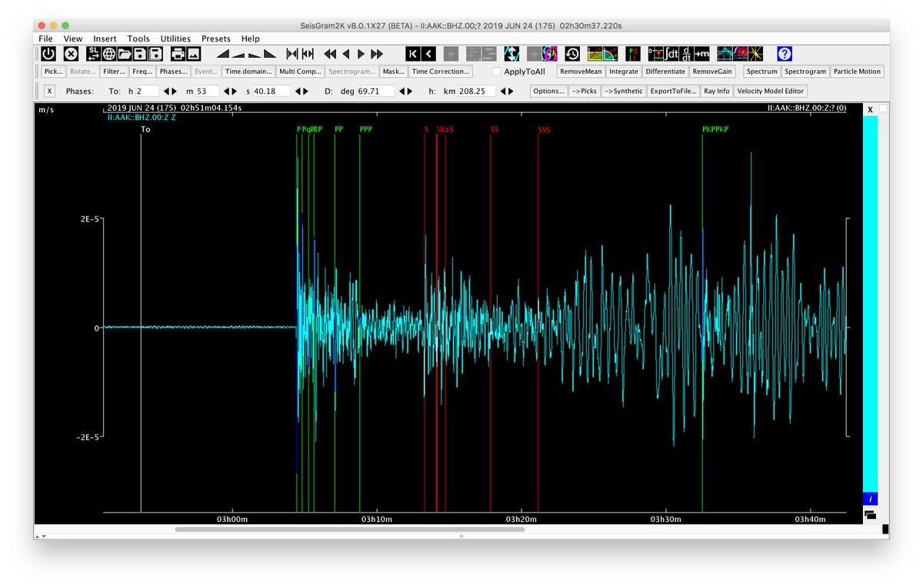Select the PPP phase marker

click(366, 129)
